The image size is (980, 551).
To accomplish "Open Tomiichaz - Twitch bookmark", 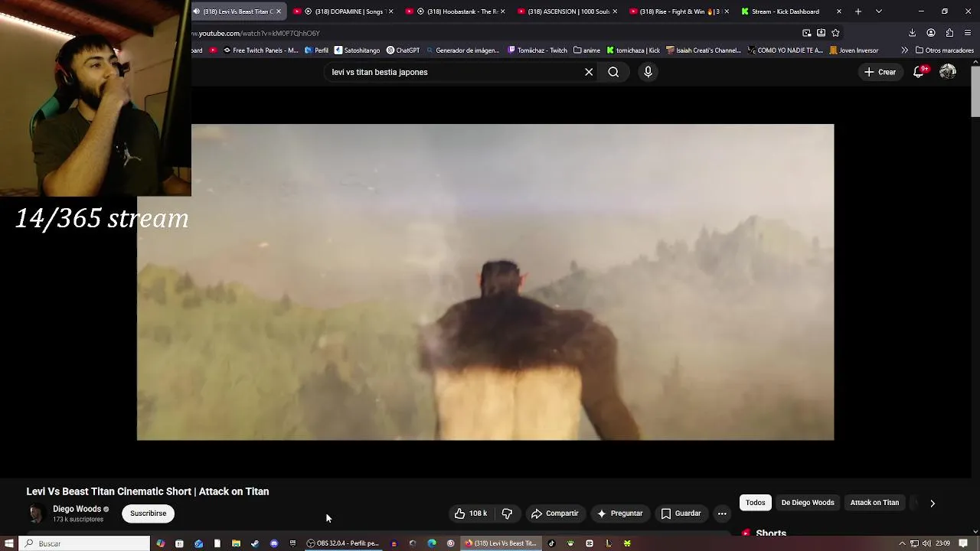I will 537,51.
